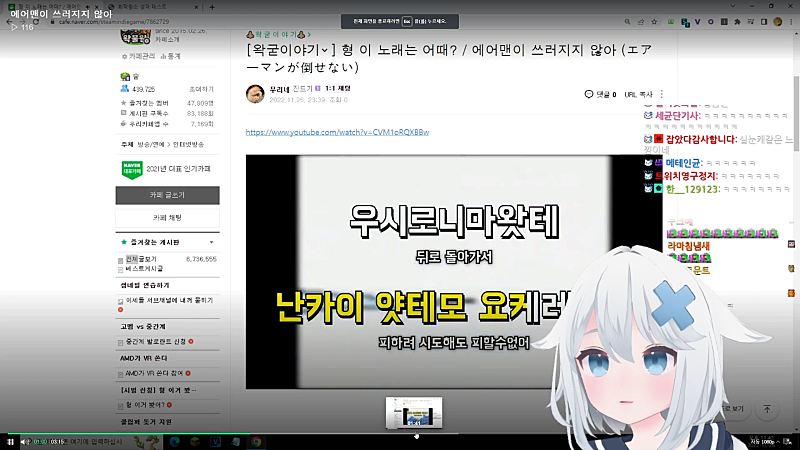
Task: Open the YouTube link in the post
Action: click(337, 132)
